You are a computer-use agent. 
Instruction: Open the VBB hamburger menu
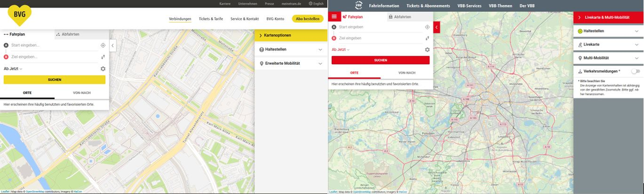[x=334, y=17]
